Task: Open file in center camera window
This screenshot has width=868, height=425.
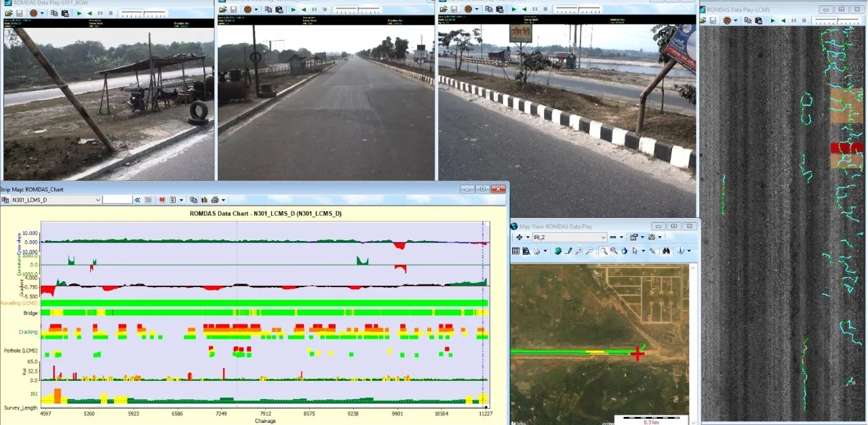Action: click(x=223, y=10)
